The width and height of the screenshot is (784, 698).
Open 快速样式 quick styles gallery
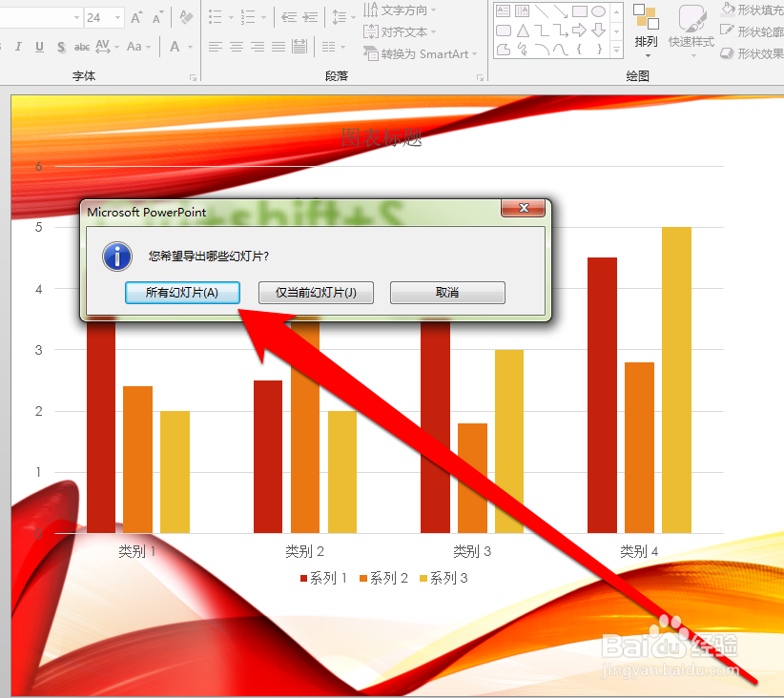point(691,31)
